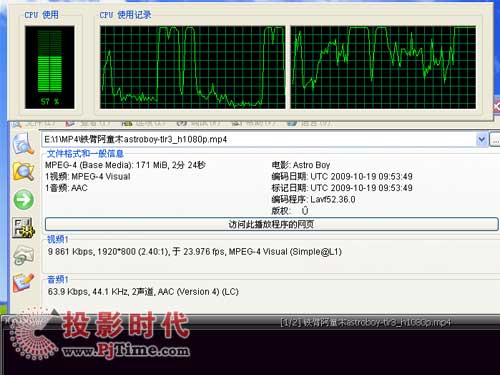Click the 访问此播放程序的网页 button

click(x=272, y=224)
